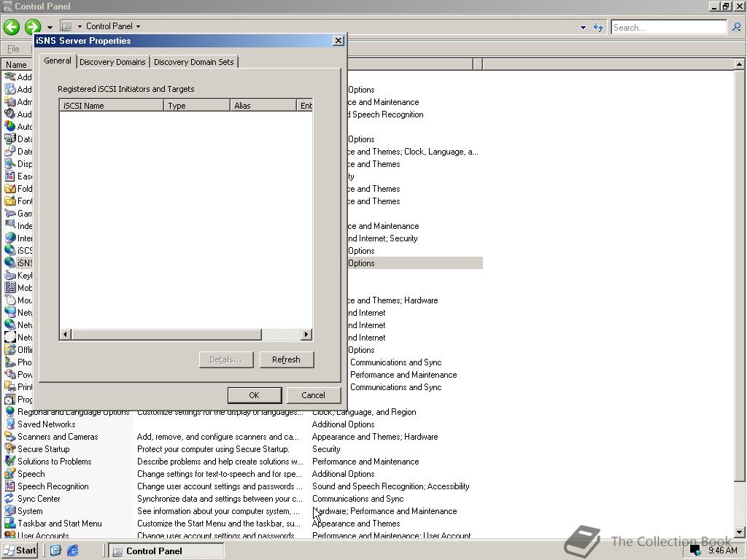Screen dimensions: 747x560
Task: Click the green Back arrow button
Action: pos(12,27)
